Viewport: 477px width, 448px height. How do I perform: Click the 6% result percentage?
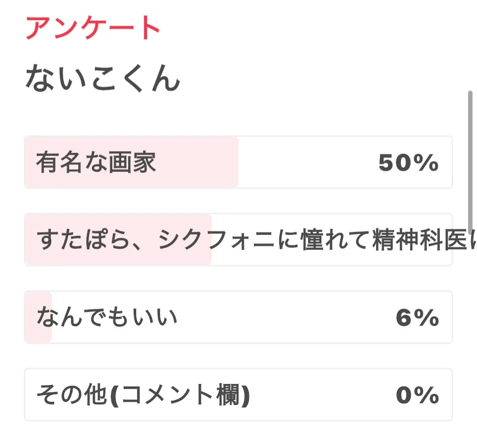pyautogui.click(x=417, y=318)
